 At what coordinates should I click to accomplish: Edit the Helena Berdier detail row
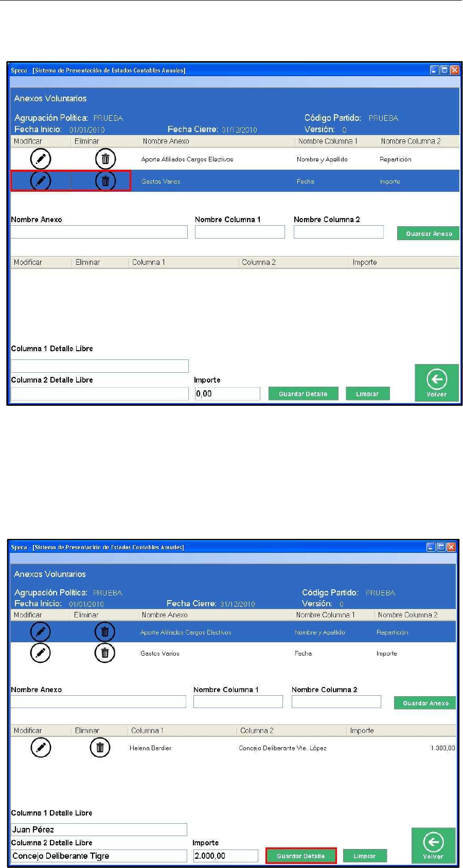41,748
